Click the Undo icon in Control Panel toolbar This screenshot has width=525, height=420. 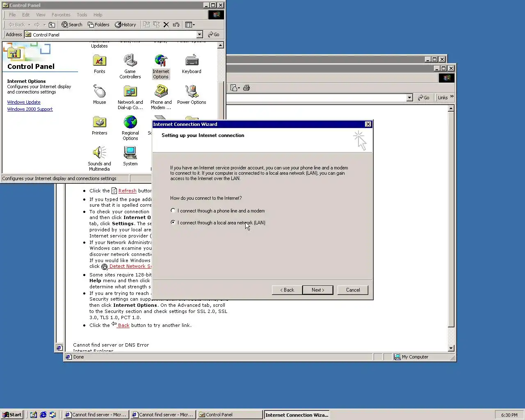(x=176, y=25)
